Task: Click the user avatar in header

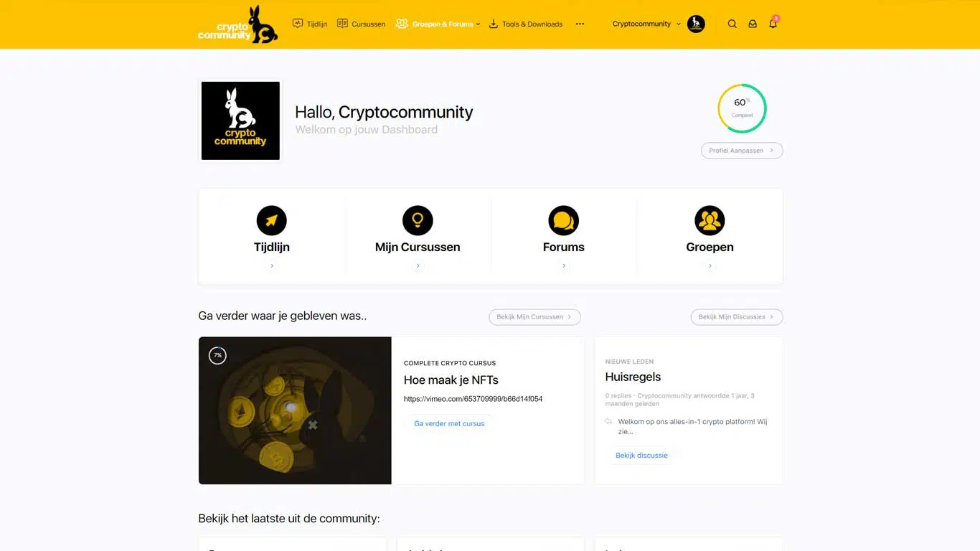Action: 696,24
